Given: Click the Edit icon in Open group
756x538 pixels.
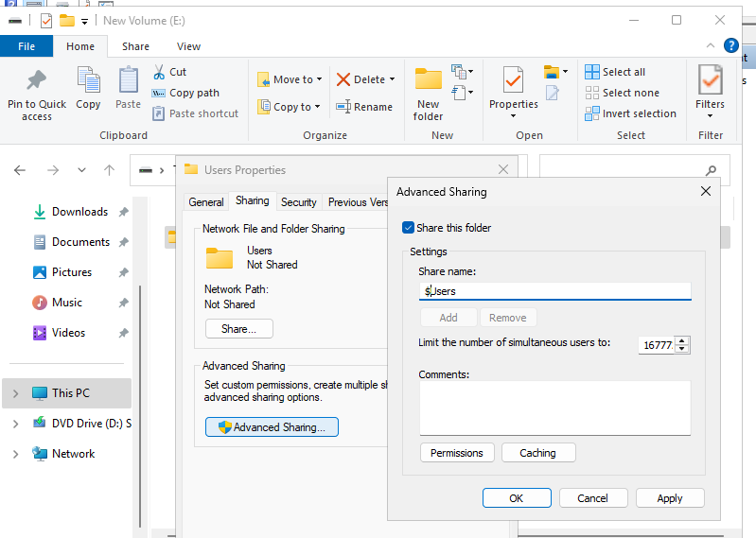Looking at the screenshot, I should coord(552,93).
